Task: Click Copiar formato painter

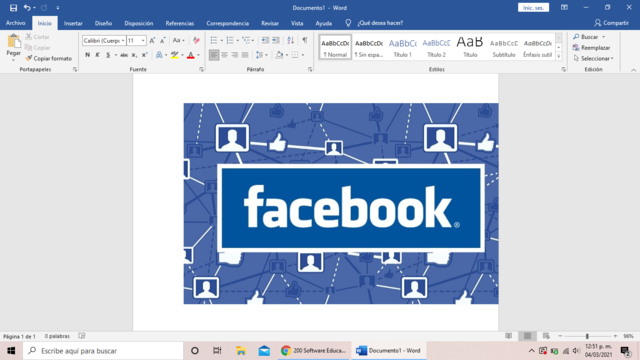Action: [x=48, y=58]
